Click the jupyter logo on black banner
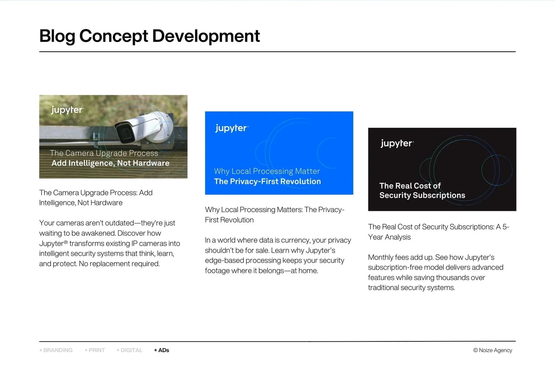Screen dimensions: 555x392 pyautogui.click(x=397, y=143)
